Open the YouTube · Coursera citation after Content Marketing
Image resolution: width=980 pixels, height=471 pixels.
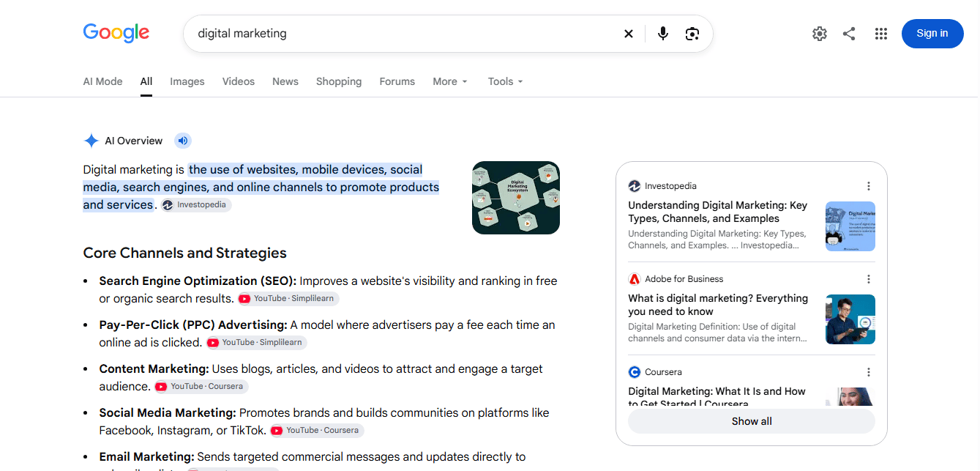[x=201, y=387]
